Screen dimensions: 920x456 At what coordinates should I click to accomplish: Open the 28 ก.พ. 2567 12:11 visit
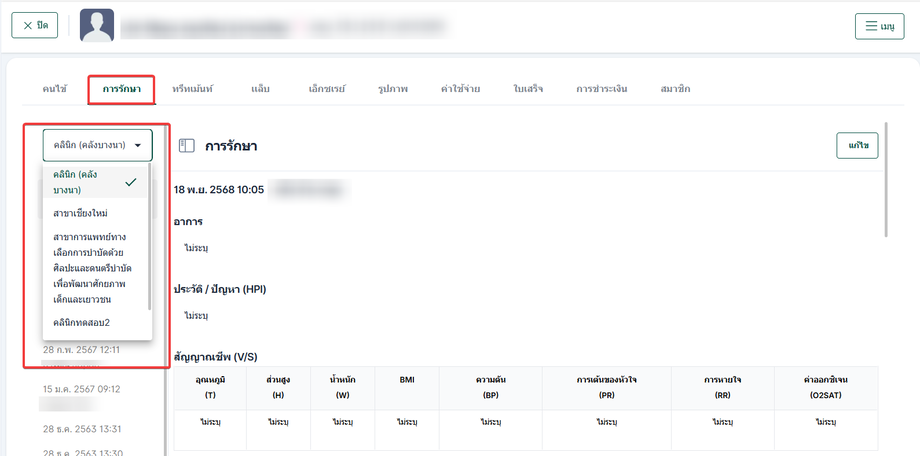[x=81, y=350]
